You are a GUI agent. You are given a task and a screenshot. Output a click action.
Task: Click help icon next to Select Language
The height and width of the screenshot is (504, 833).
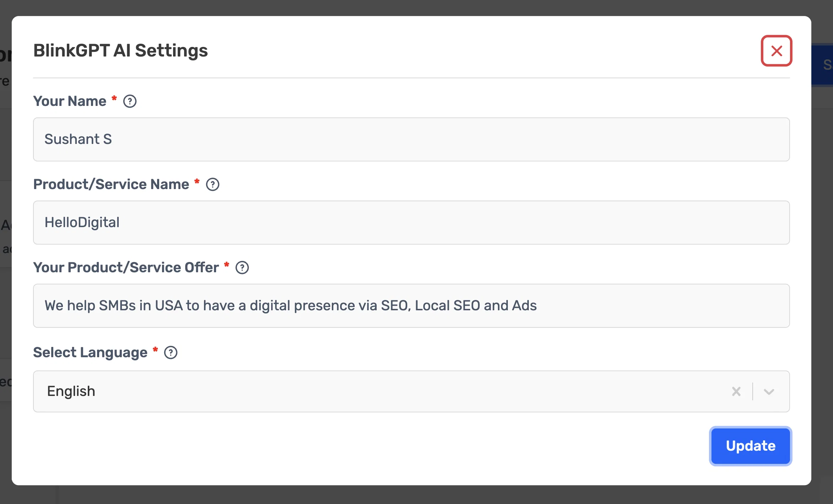171,353
